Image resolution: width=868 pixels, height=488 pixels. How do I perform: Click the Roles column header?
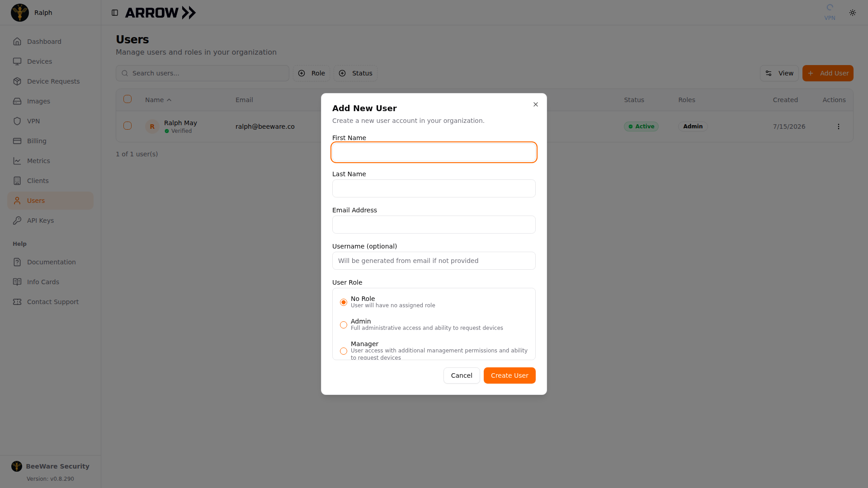tap(687, 100)
